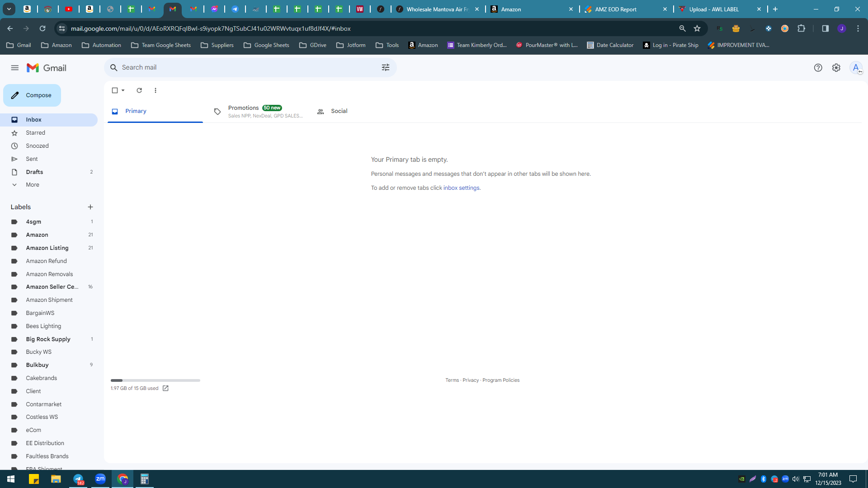Viewport: 868px width, 488px height.
Task: Click the inbox settings link
Action: [x=461, y=188]
